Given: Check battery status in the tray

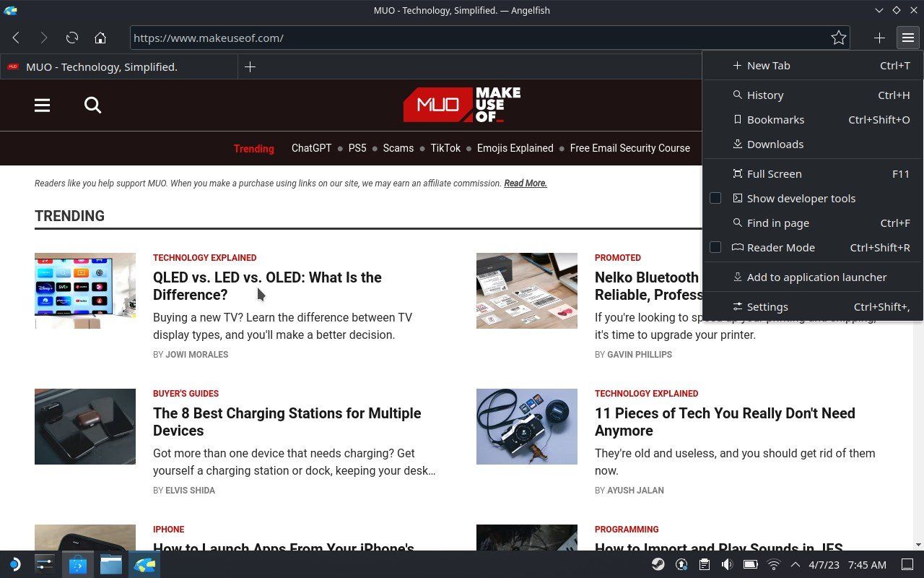Looking at the screenshot, I should pyautogui.click(x=750, y=564).
